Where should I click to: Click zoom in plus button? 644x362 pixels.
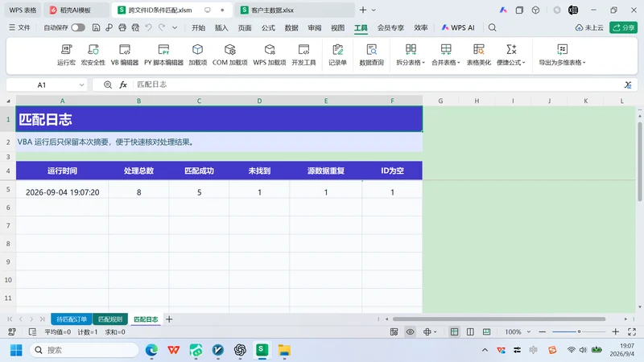tap(615, 331)
